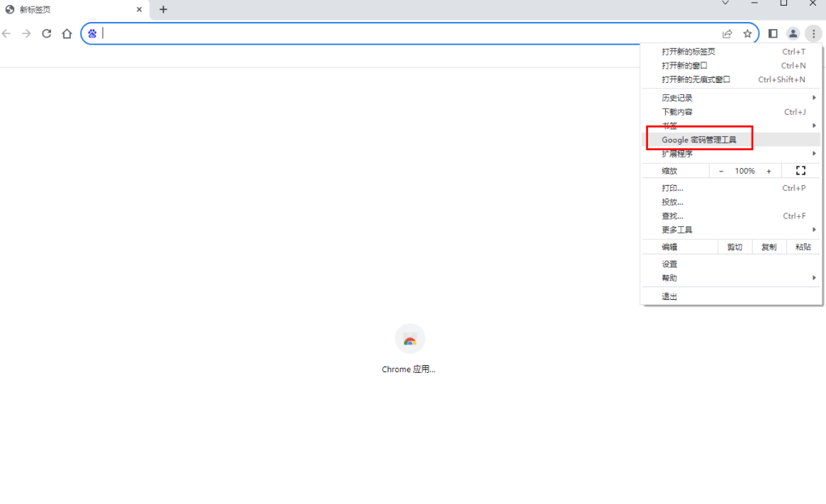The width and height of the screenshot is (826, 504).
Task: Open 下载内容 from the menu
Action: point(731,112)
